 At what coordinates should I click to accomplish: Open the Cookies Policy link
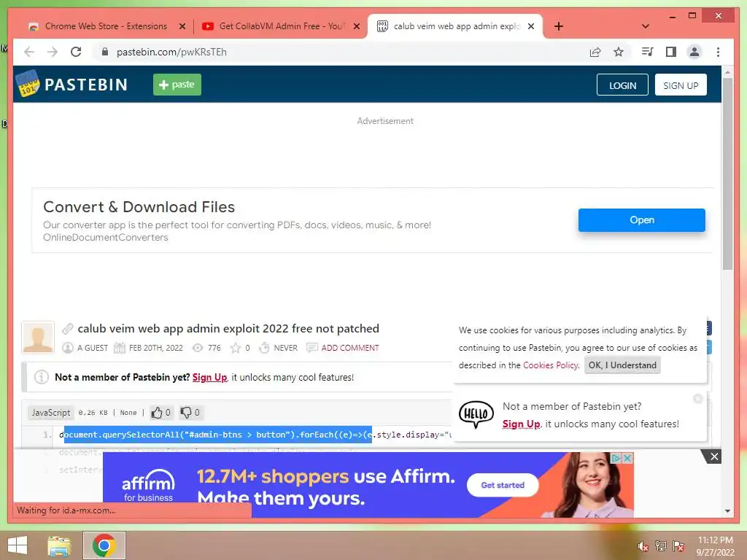pos(551,365)
